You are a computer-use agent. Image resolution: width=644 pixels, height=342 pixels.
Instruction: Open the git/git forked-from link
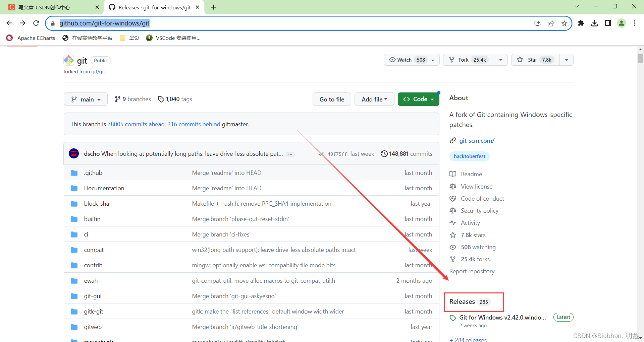point(98,72)
